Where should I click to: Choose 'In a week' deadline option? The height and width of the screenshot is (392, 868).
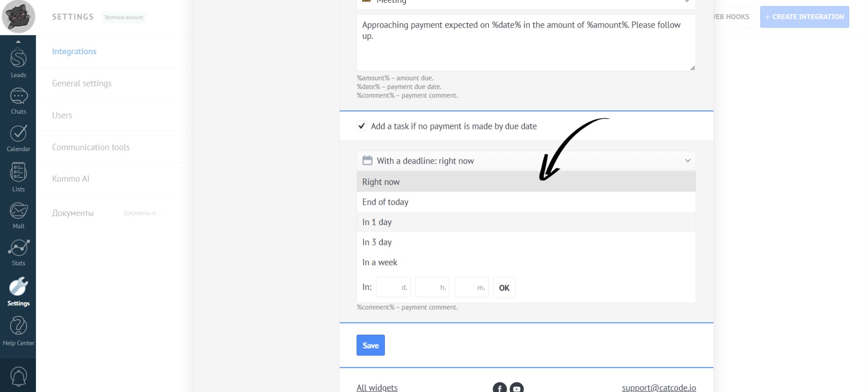point(380,262)
